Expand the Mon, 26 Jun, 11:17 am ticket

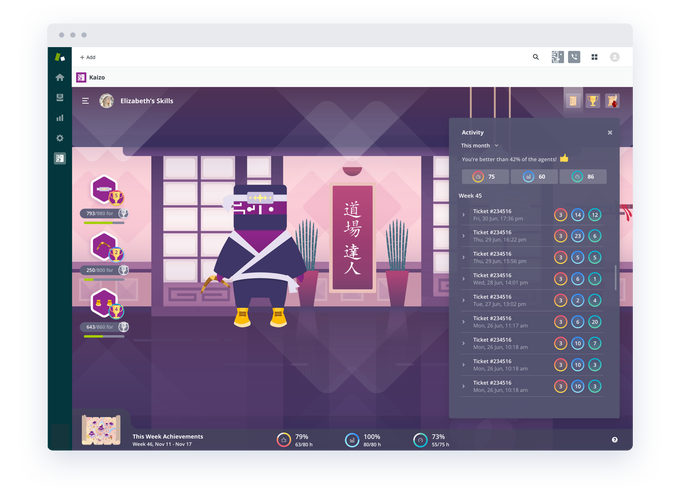(463, 322)
